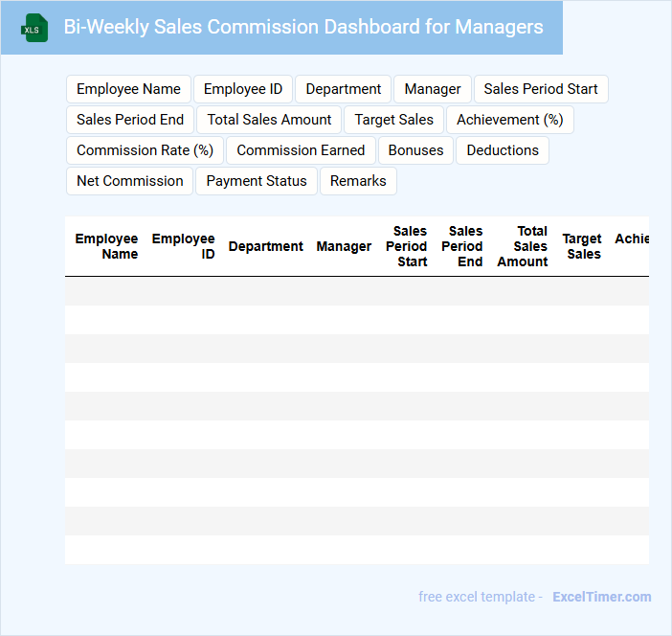Image resolution: width=672 pixels, height=636 pixels.
Task: Choose the Department tag button
Action: pos(343,89)
